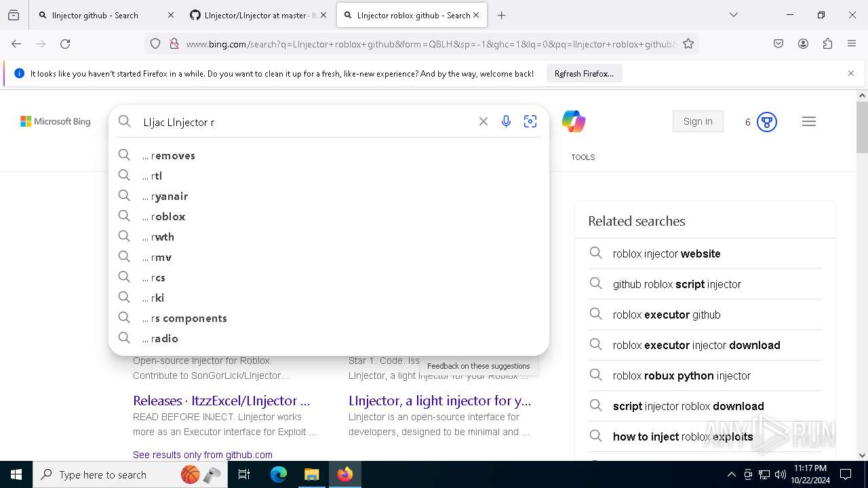Viewport: 868px width, 488px height.
Task: Open a new browser tab
Action: 502,15
